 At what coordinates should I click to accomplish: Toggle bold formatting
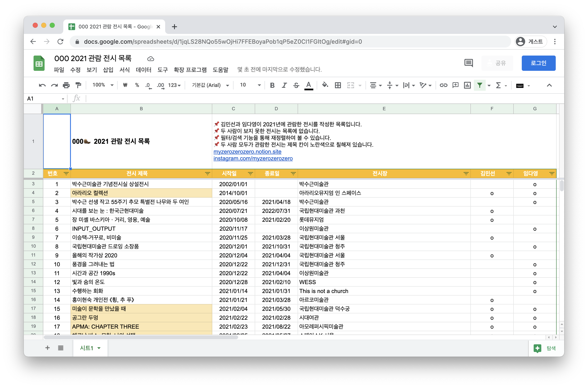(272, 85)
